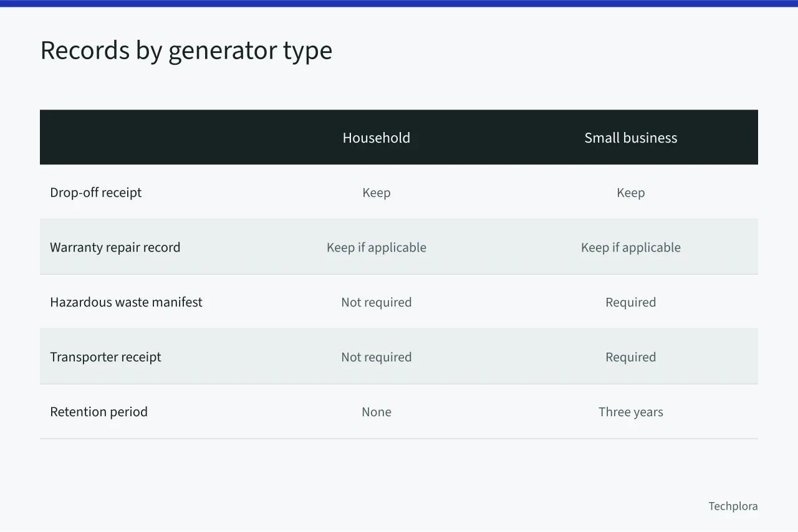This screenshot has width=798, height=532.
Task: Select Household 'Keep' cell for Drop-off receipt
Action: tap(377, 192)
